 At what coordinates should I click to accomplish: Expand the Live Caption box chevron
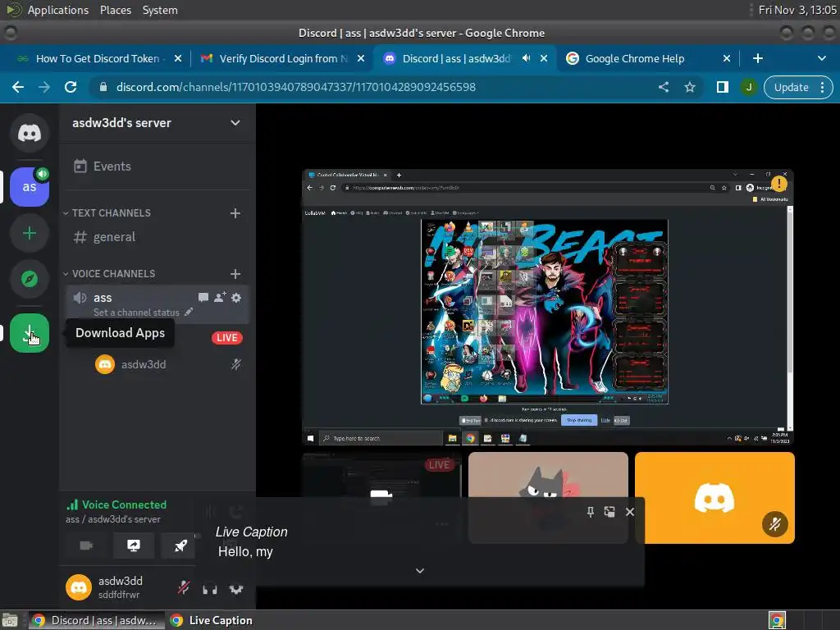(x=420, y=571)
